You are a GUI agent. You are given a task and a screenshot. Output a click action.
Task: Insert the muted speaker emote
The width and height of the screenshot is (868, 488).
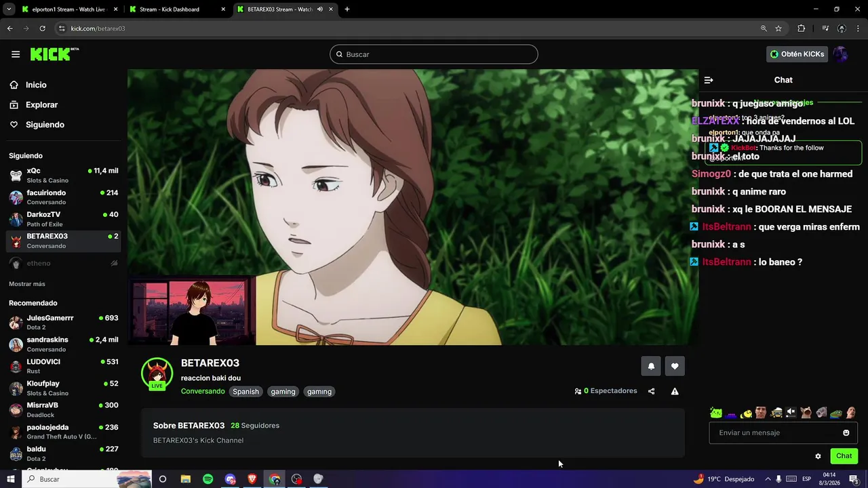791,413
